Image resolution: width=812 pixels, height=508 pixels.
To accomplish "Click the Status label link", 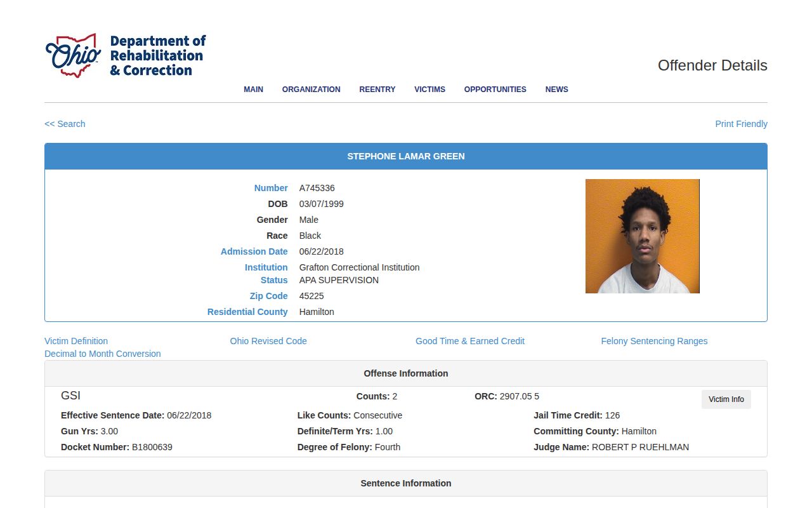I will 274,280.
